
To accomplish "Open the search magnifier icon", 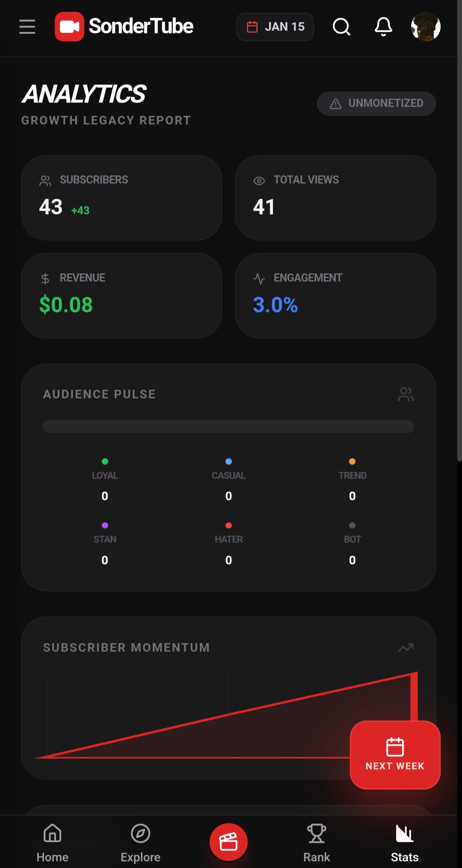I will (341, 27).
